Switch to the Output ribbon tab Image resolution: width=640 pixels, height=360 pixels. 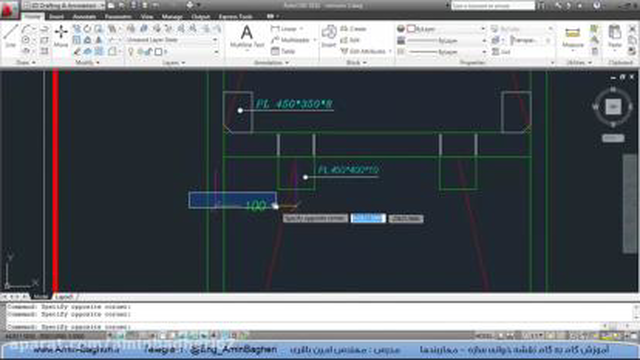coord(200,17)
